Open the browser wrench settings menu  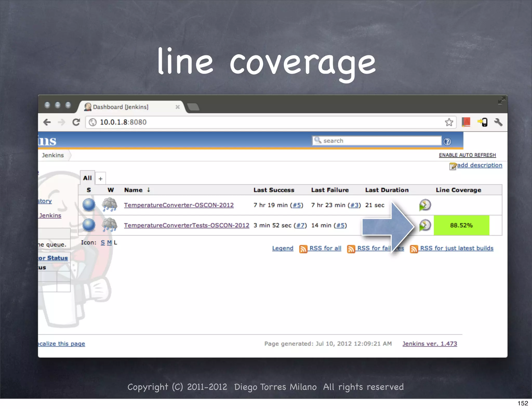[498, 122]
